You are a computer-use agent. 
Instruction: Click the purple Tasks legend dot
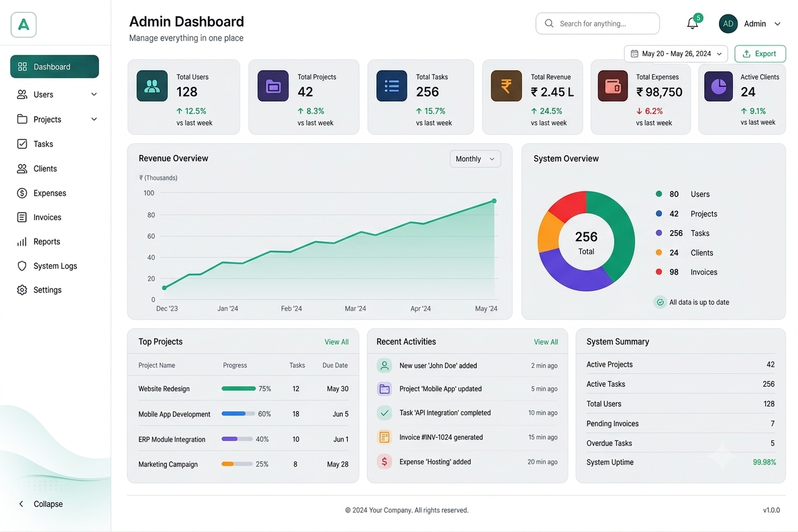click(x=659, y=233)
